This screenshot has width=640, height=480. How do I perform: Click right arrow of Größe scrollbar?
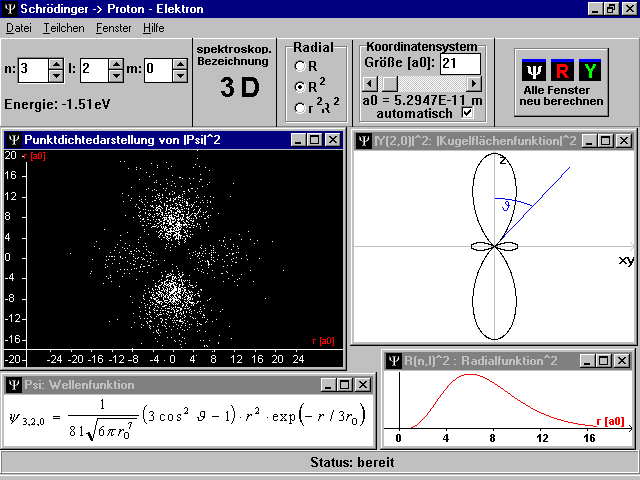[x=474, y=84]
